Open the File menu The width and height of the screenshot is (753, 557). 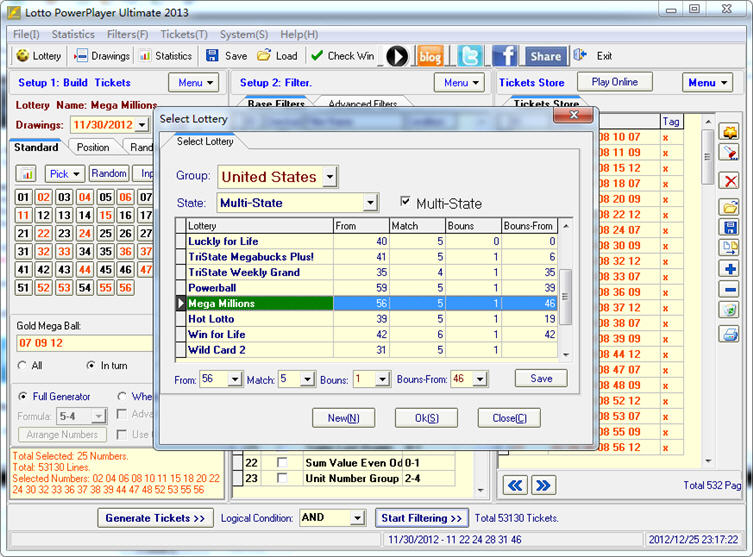pos(26,34)
